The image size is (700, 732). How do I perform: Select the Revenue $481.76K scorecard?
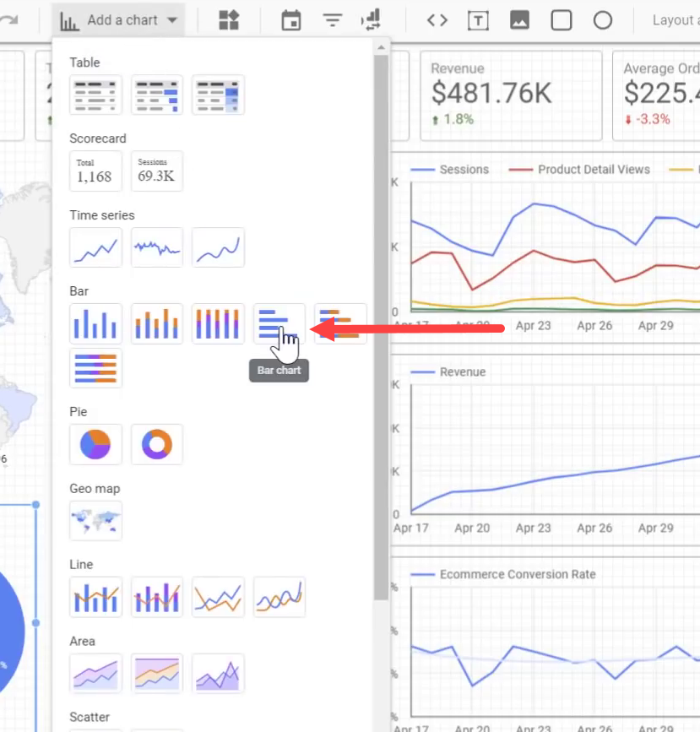point(511,95)
